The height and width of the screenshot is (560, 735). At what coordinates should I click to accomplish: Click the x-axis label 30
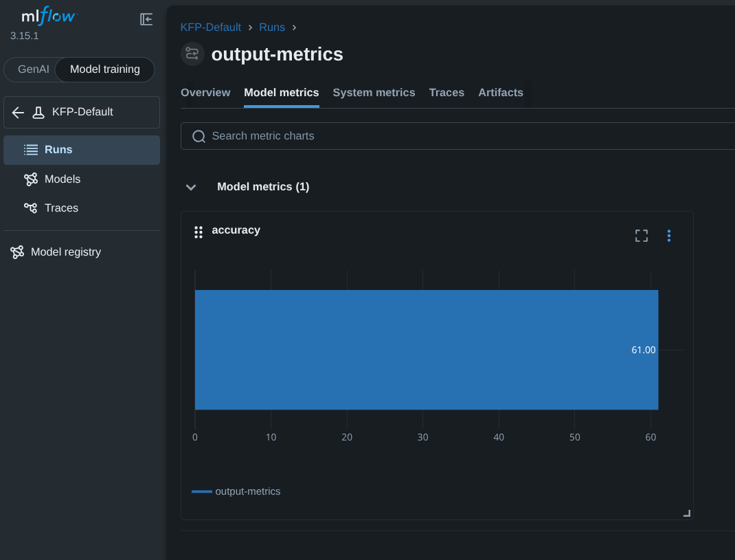click(423, 437)
